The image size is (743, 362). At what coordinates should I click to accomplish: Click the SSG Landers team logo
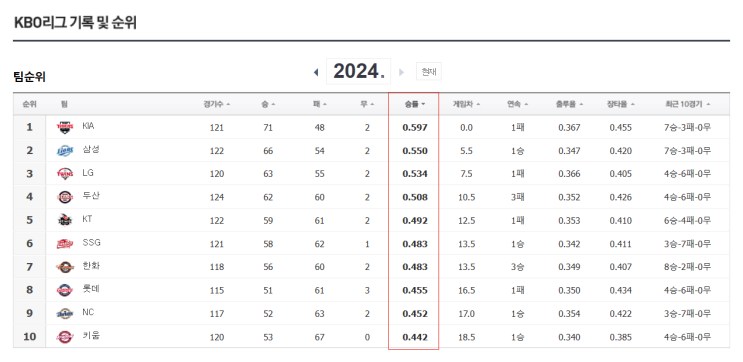65,244
